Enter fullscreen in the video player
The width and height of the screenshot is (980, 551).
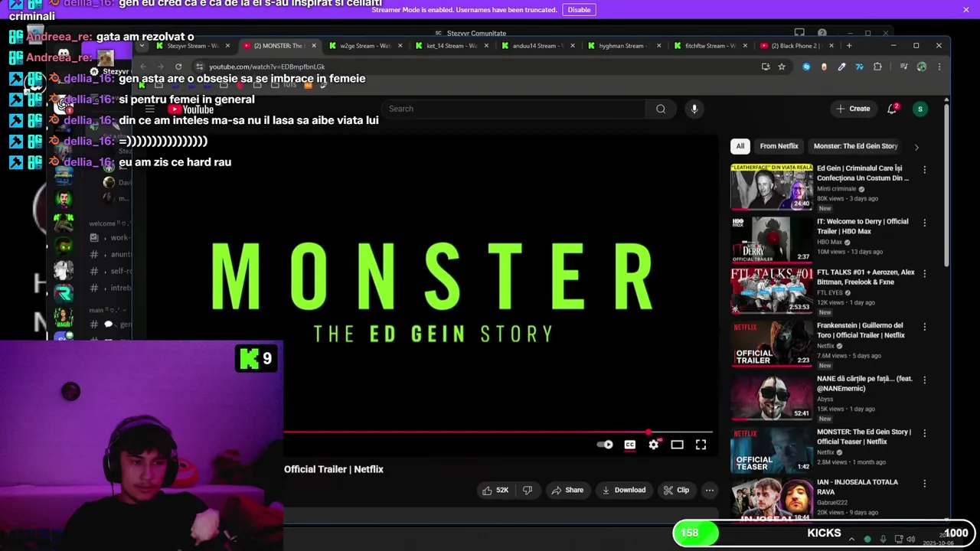(x=701, y=445)
